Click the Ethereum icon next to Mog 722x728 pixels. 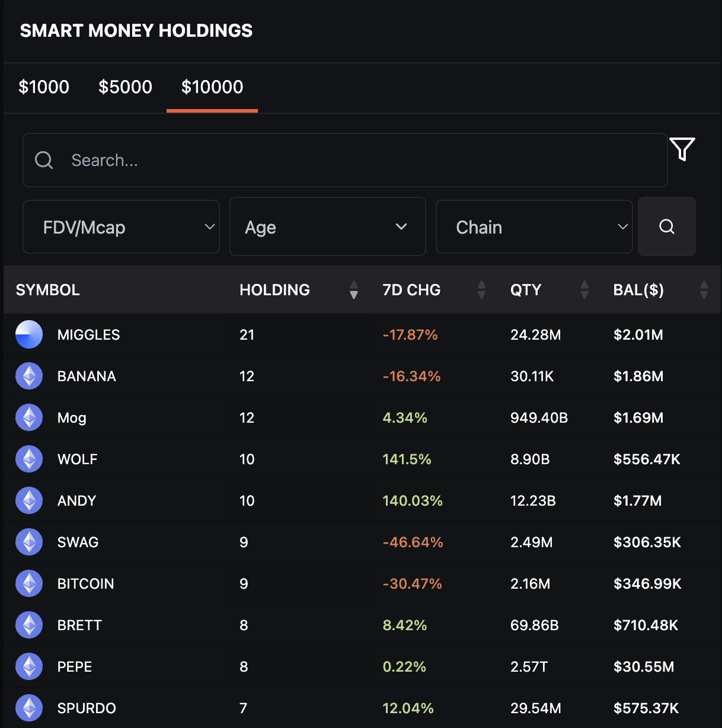pyautogui.click(x=29, y=417)
